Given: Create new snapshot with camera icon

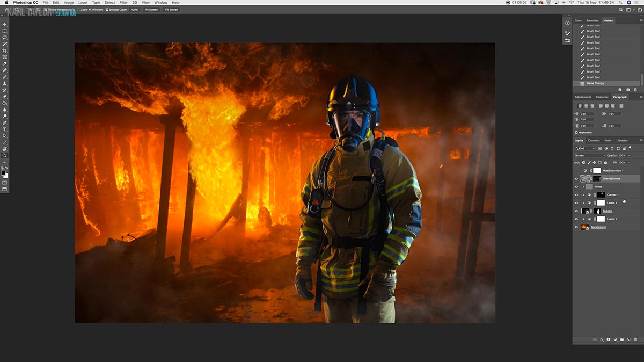Looking at the screenshot, I should pyautogui.click(x=628, y=90).
